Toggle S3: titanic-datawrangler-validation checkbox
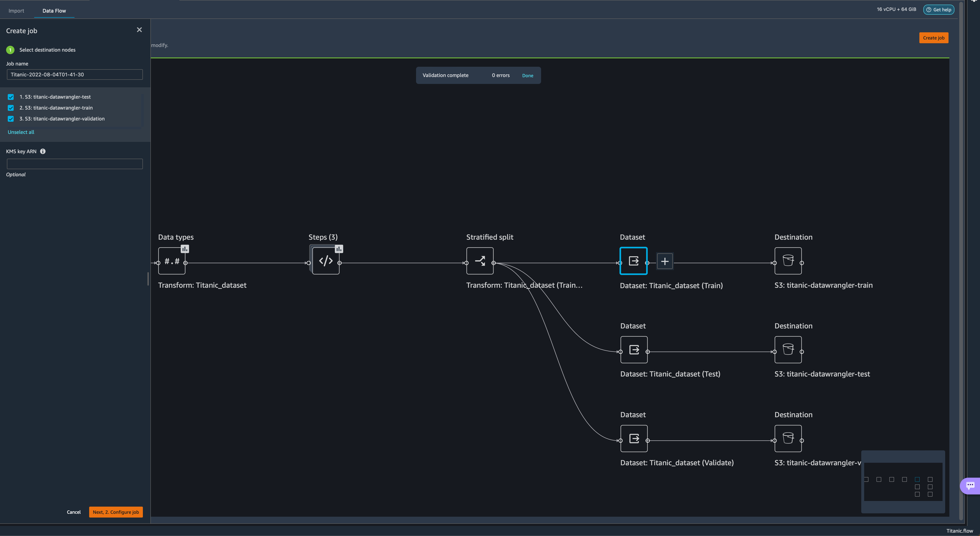The width and height of the screenshot is (980, 536). pyautogui.click(x=11, y=119)
